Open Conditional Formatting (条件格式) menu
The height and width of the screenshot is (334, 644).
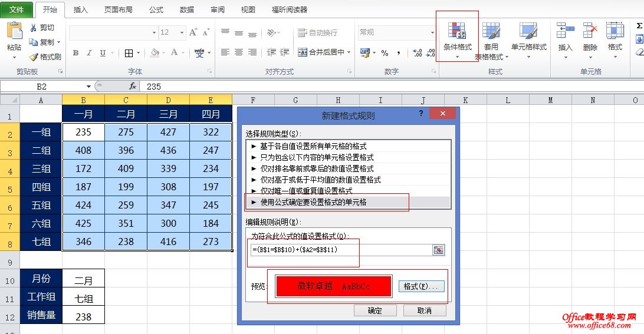point(457,41)
